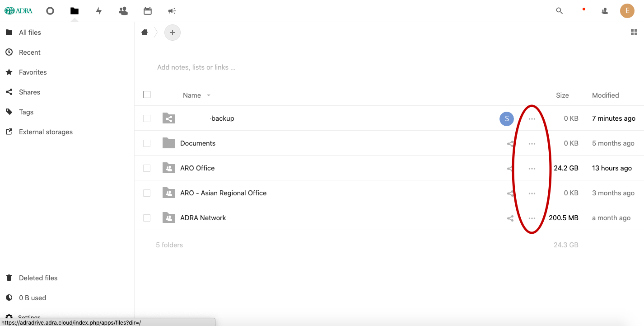This screenshot has height=326, width=644.
Task: Select the checkbox next to Documents folder
Action: (x=146, y=143)
